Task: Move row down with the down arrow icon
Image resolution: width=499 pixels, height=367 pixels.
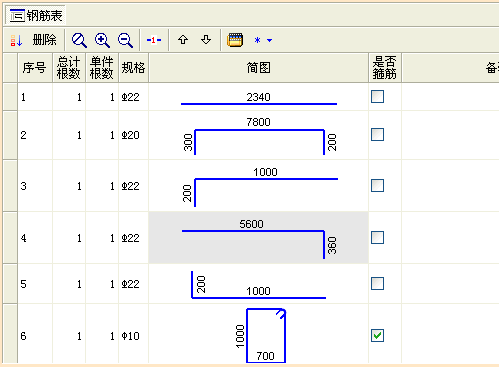Action: (x=206, y=40)
